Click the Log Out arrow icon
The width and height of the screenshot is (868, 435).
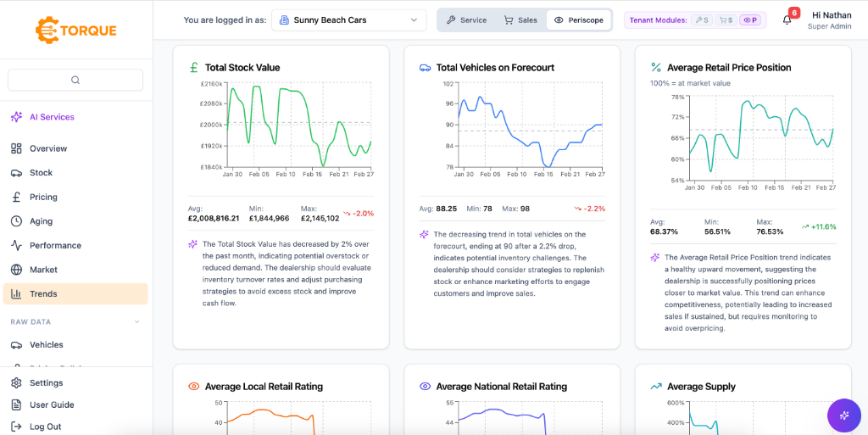(x=16, y=427)
